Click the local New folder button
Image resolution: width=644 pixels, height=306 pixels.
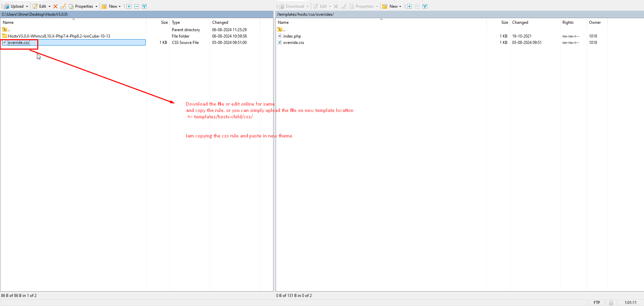tap(109, 6)
